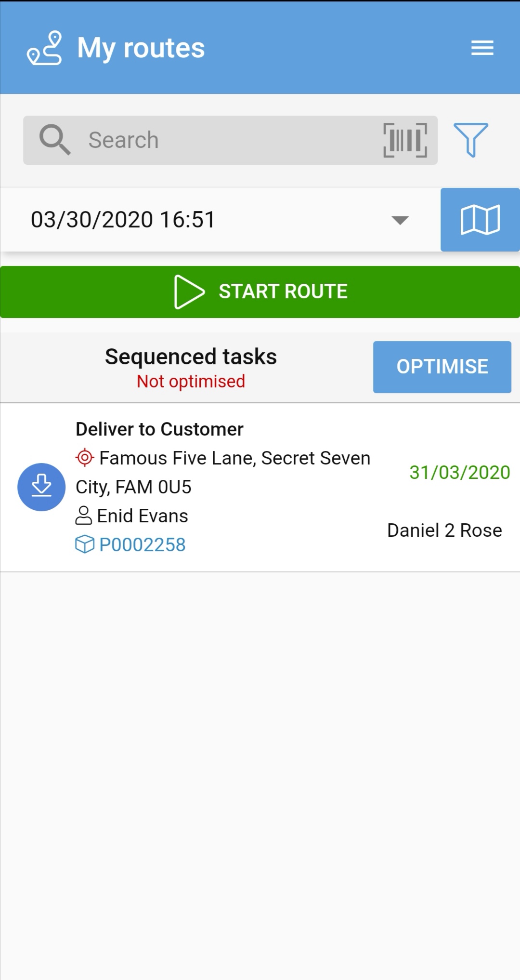
Task: Click the START ROUTE button
Action: [x=260, y=292]
